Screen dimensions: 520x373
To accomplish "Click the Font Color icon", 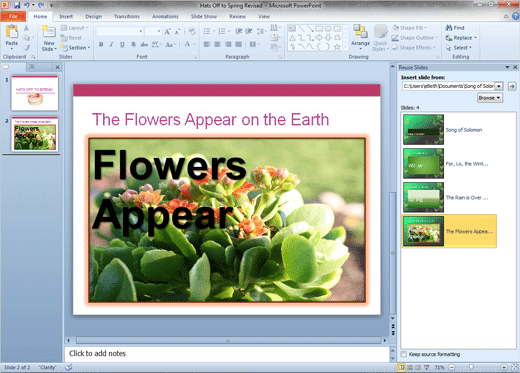I will pyautogui.click(x=188, y=44).
